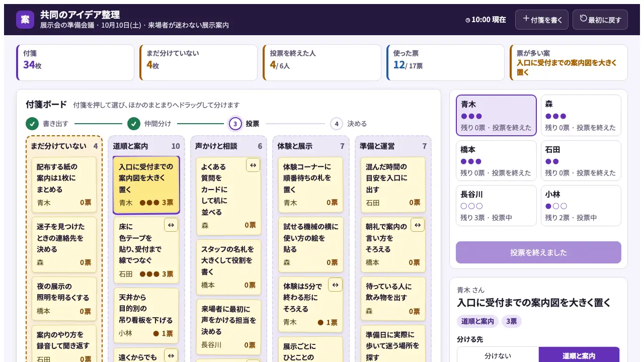
Task: Choose 分けない as the sorting target
Action: [x=498, y=355]
